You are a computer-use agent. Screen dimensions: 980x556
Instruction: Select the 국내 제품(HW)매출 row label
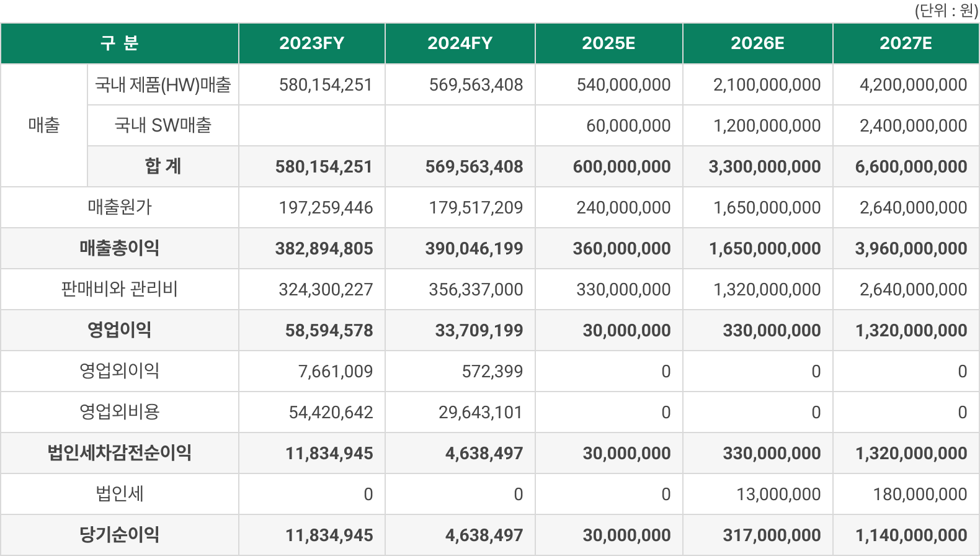pos(163,84)
